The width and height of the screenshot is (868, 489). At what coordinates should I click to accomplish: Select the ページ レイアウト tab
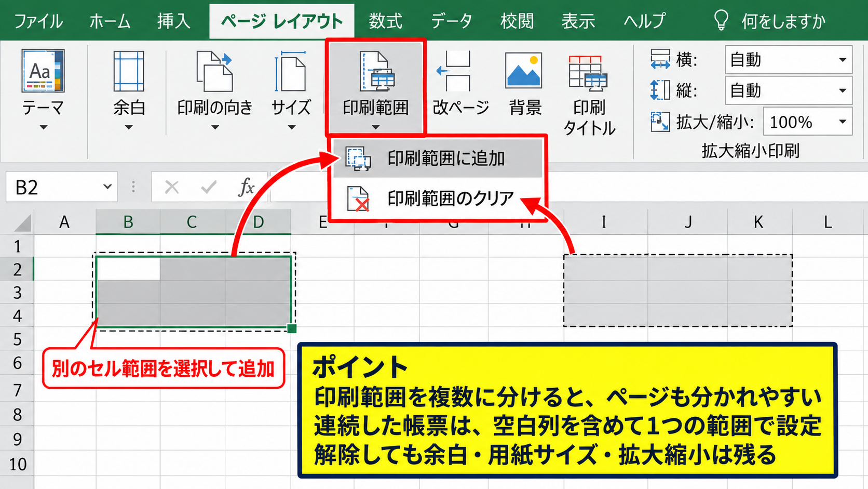pyautogui.click(x=282, y=21)
